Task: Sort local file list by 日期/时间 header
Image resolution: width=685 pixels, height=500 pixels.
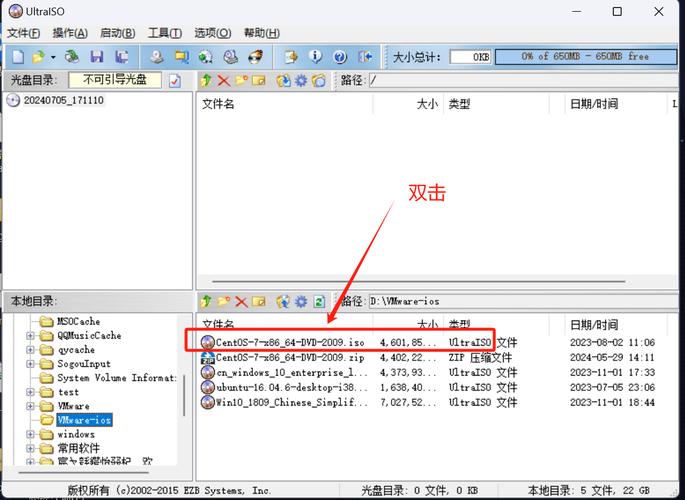Action: pyautogui.click(x=616, y=325)
